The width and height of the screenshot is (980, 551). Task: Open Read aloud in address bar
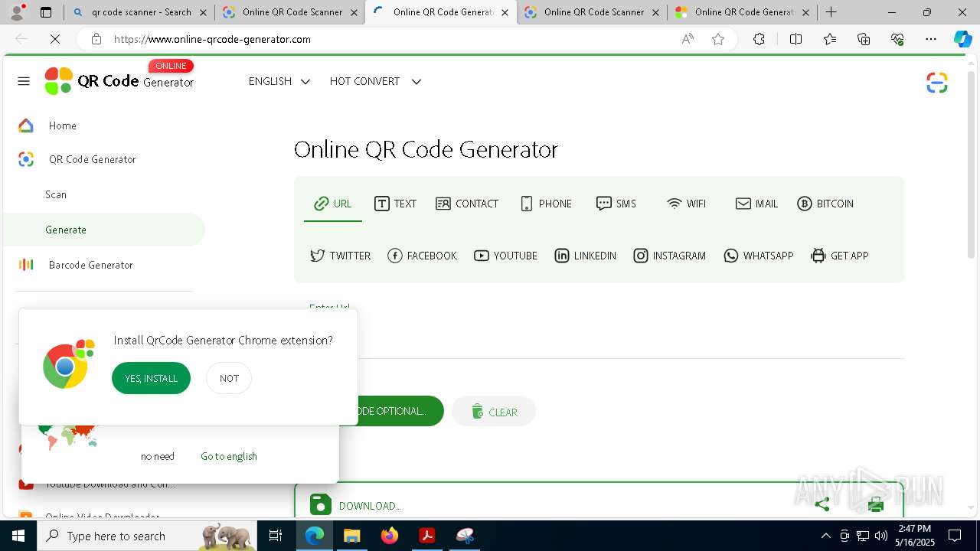688,39
